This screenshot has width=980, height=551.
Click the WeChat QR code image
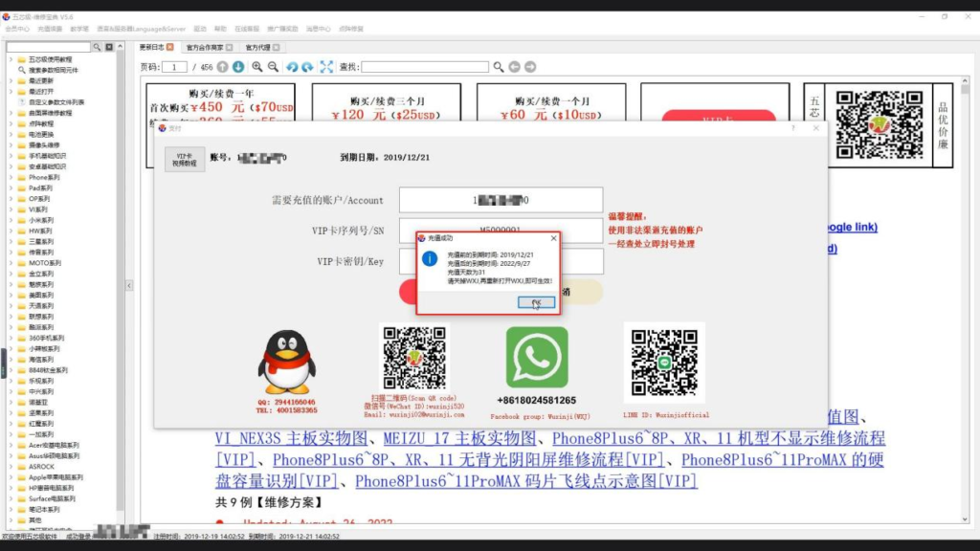[x=414, y=359]
